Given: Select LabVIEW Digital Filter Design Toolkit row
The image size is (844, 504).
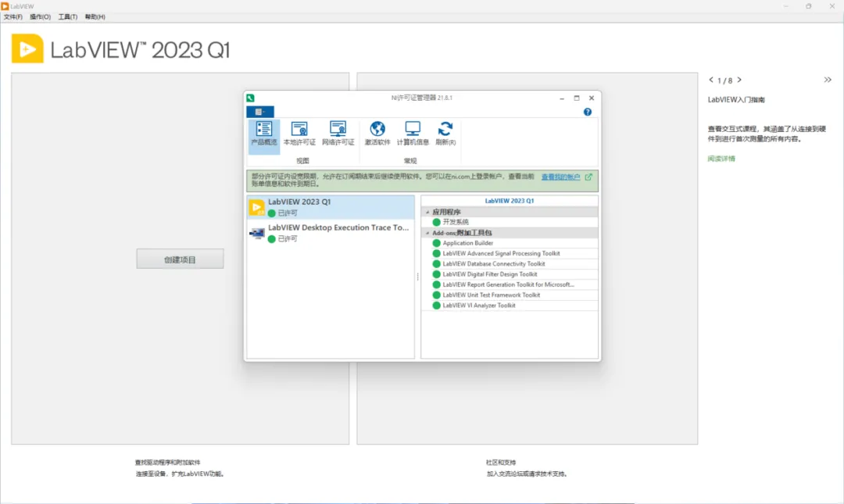Looking at the screenshot, I should coord(510,274).
